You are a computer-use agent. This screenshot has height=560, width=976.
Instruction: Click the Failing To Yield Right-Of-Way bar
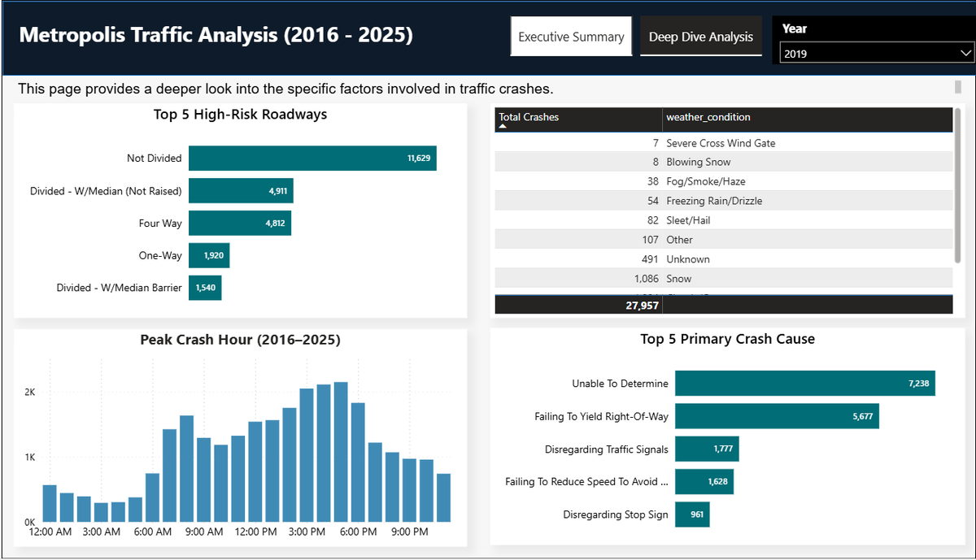[777, 415]
